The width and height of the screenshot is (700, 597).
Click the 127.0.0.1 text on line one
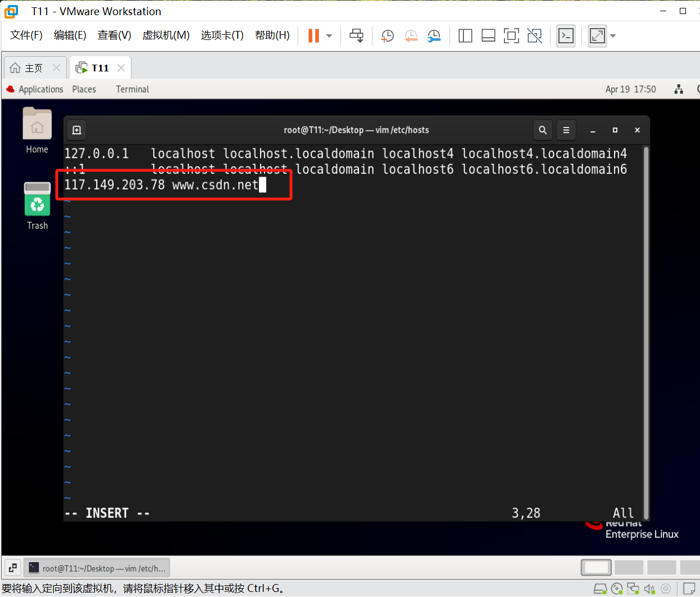97,153
